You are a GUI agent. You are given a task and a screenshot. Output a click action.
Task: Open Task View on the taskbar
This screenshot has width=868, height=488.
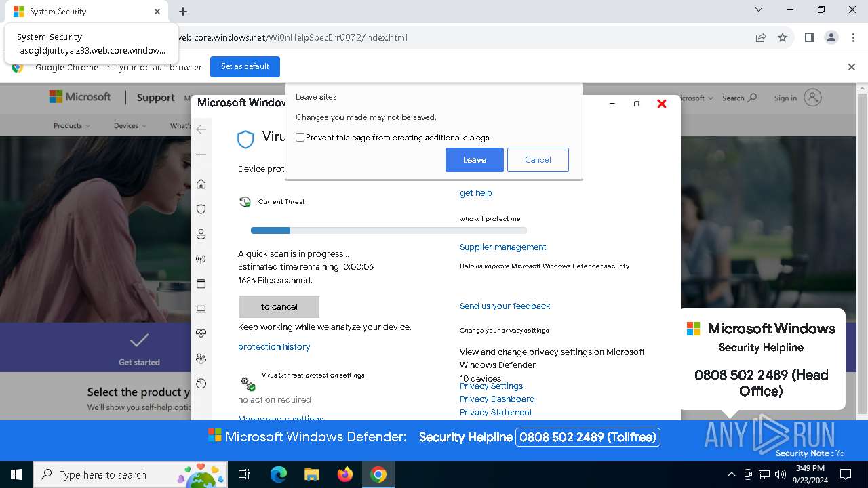tap(244, 474)
